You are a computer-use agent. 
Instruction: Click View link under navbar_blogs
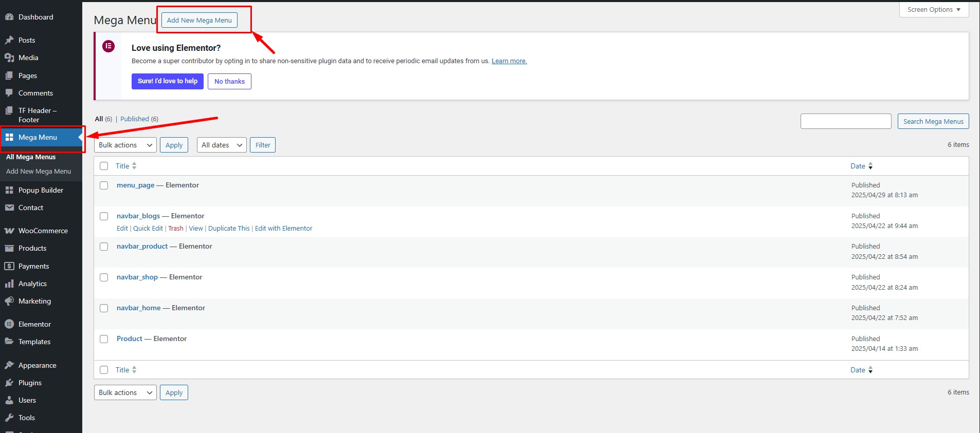pos(196,228)
